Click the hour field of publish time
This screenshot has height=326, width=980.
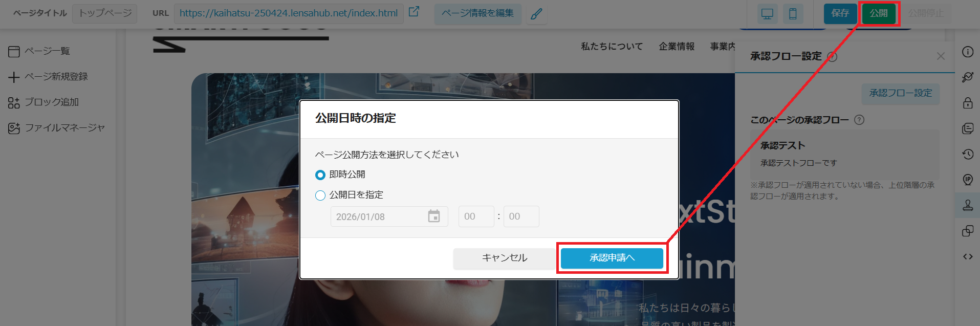pyautogui.click(x=476, y=216)
